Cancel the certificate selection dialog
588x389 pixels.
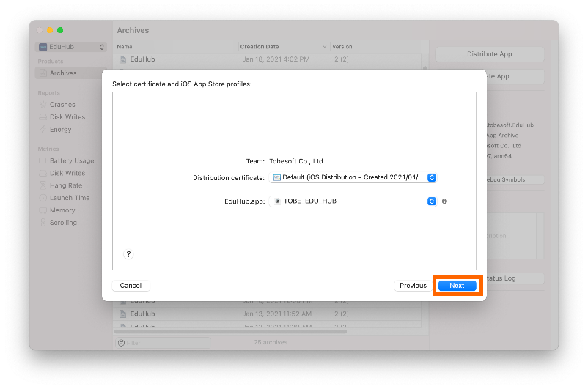[131, 286]
